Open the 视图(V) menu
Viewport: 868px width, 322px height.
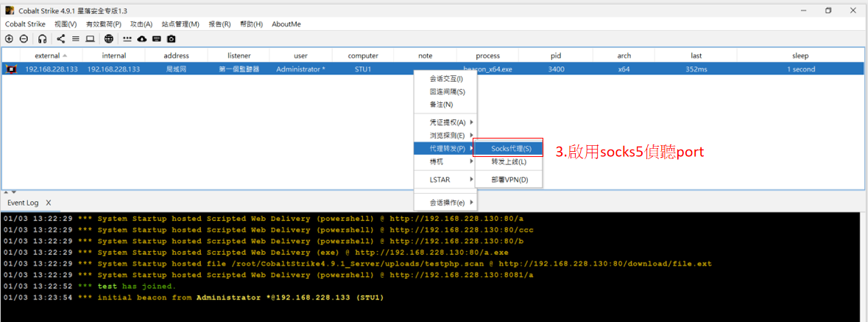click(x=66, y=24)
